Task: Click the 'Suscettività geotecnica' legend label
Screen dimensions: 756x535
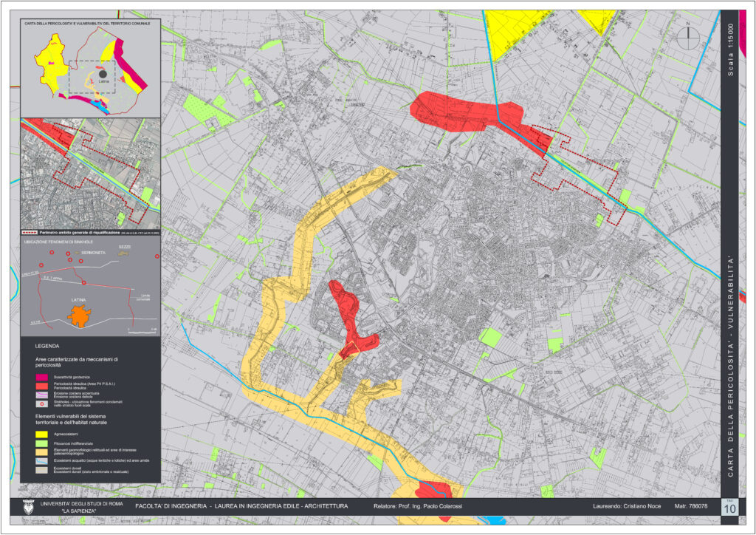Action: pyautogui.click(x=72, y=378)
